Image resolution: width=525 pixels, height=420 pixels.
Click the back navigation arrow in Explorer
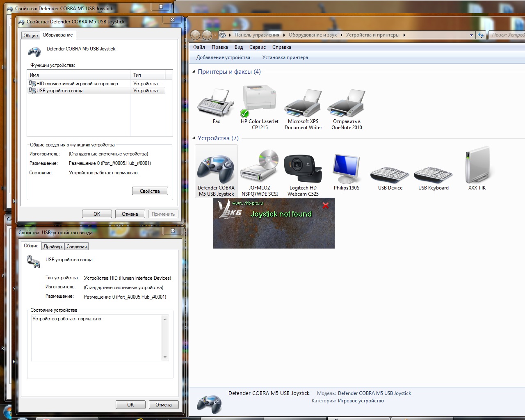click(x=196, y=35)
